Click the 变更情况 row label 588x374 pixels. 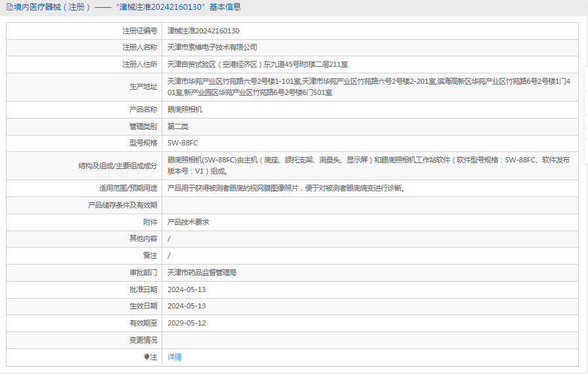pyautogui.click(x=143, y=340)
